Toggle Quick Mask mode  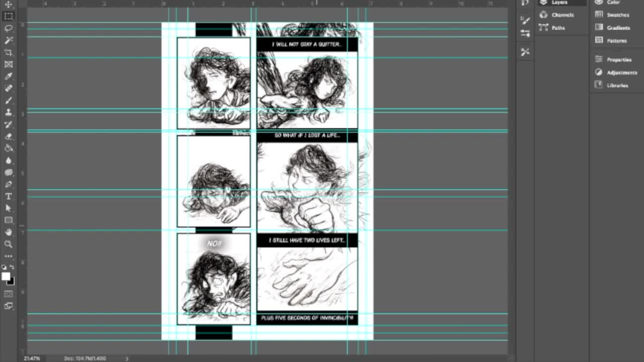pyautogui.click(x=9, y=294)
